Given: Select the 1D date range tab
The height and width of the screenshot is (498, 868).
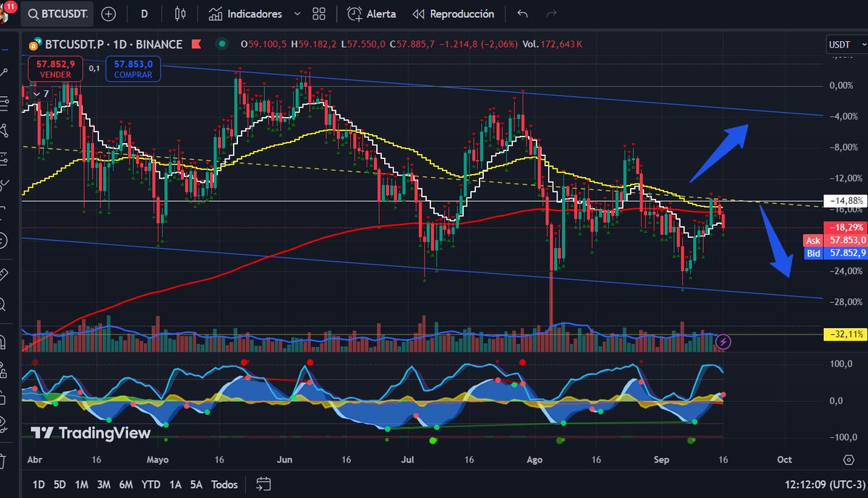Looking at the screenshot, I should tap(39, 484).
